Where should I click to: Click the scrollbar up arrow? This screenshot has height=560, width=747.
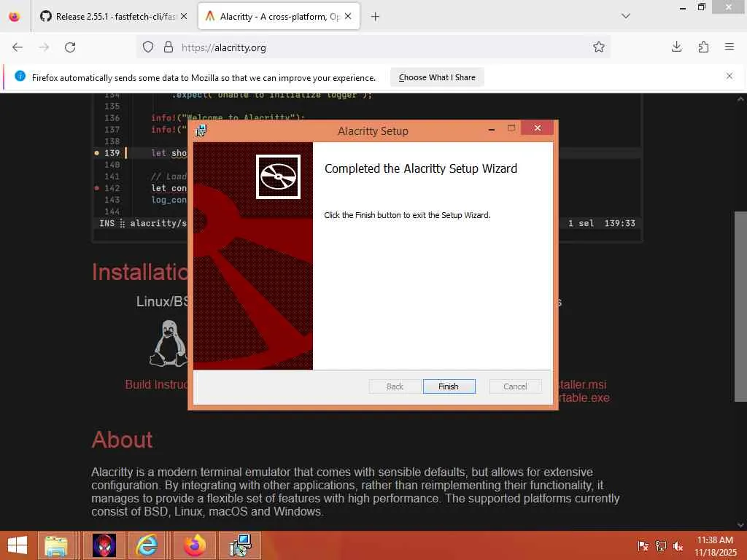[740, 99]
